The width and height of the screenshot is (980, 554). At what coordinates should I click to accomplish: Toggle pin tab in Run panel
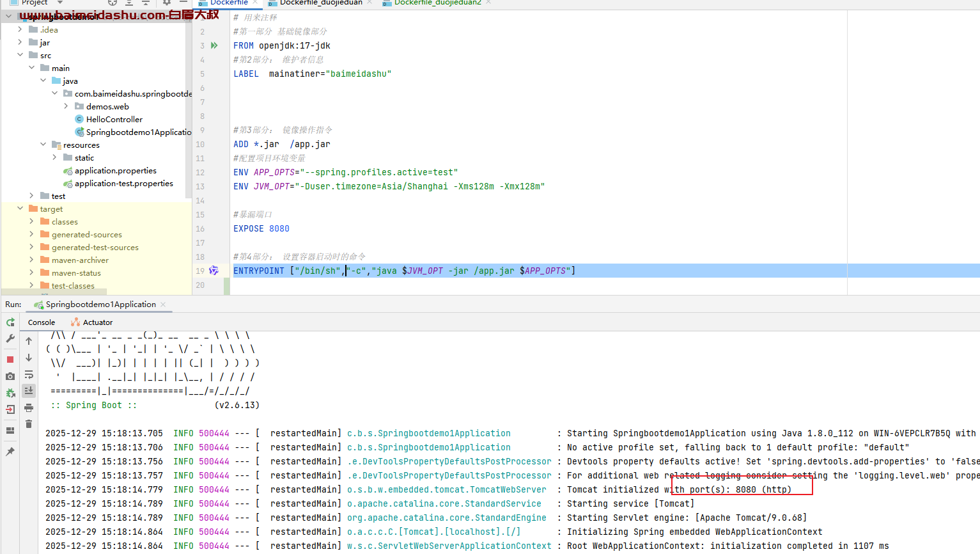tap(10, 452)
